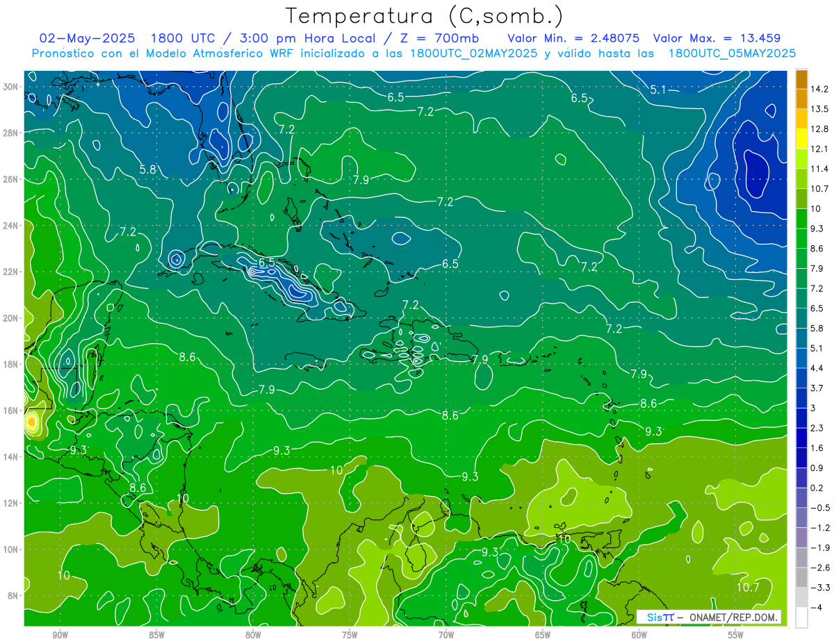Image resolution: width=834 pixels, height=644 pixels.
Task: Click the "ONAMET/REP.DOM." credit label
Action: pyautogui.click(x=735, y=617)
